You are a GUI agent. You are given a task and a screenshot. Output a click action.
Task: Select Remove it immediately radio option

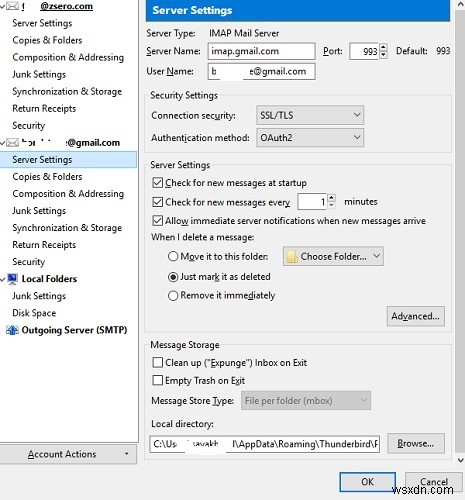pyautogui.click(x=173, y=296)
